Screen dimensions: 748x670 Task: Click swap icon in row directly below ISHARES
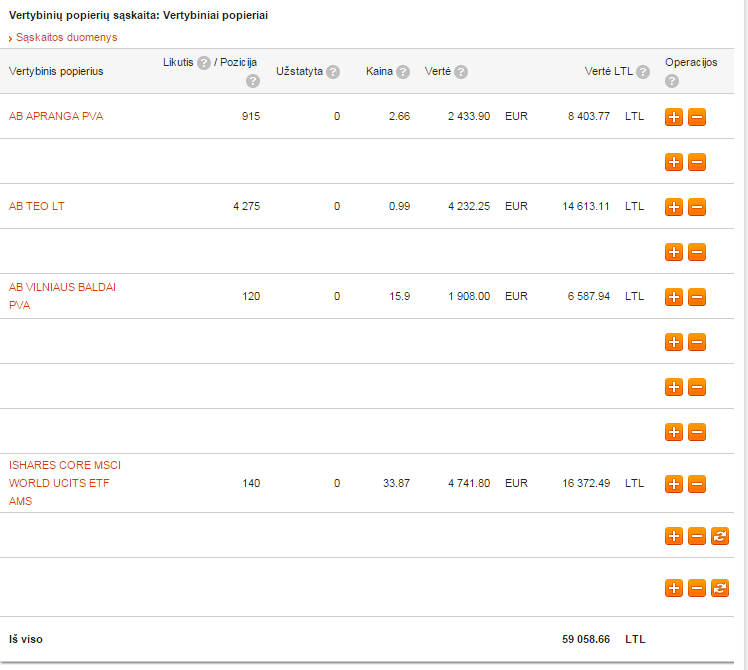pyautogui.click(x=720, y=536)
